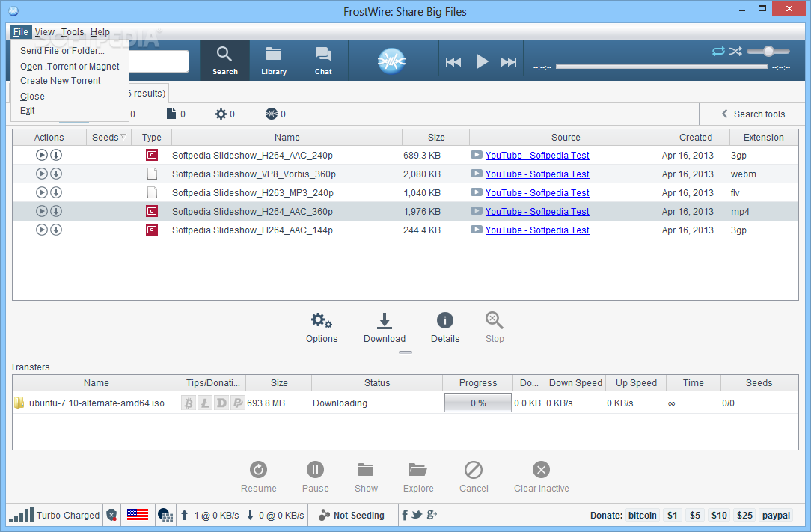
Task: Download H264_AAC_144p via row arrow icon
Action: (x=56, y=230)
